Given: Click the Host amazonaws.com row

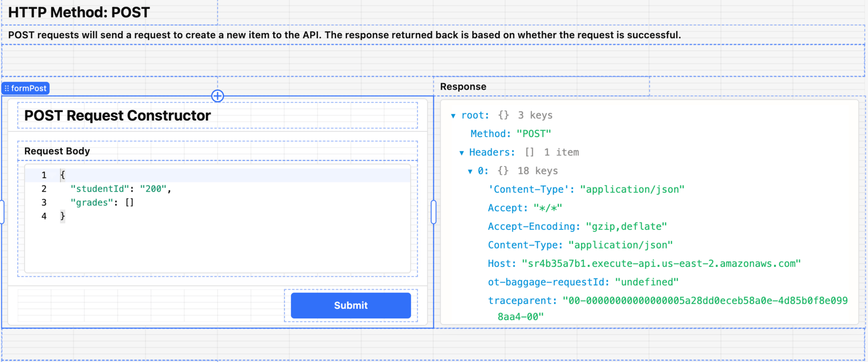Looking at the screenshot, I should [644, 264].
